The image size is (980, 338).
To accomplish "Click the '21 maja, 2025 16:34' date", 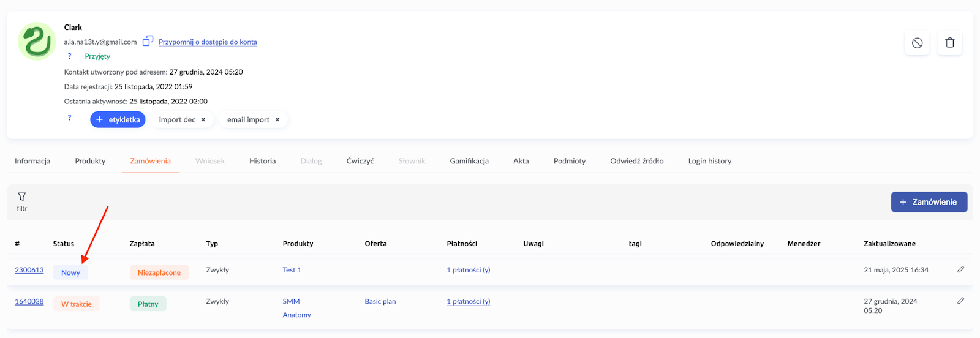I will pos(896,270).
